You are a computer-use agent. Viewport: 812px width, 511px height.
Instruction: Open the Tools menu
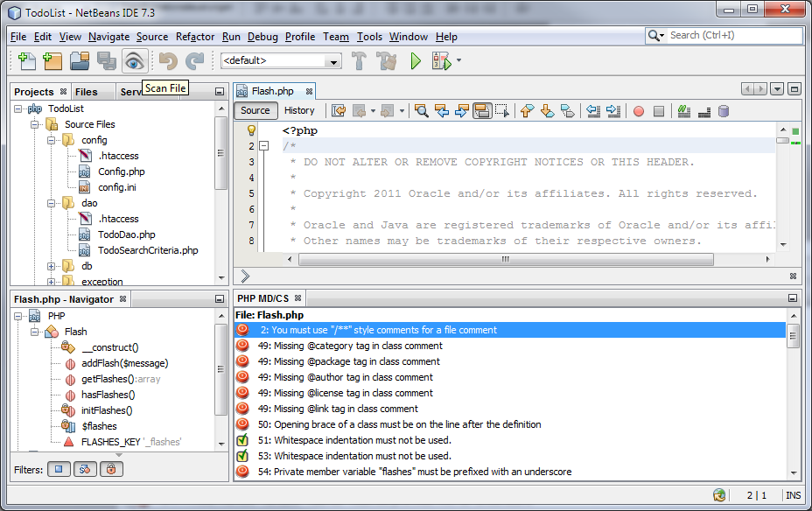click(x=369, y=37)
